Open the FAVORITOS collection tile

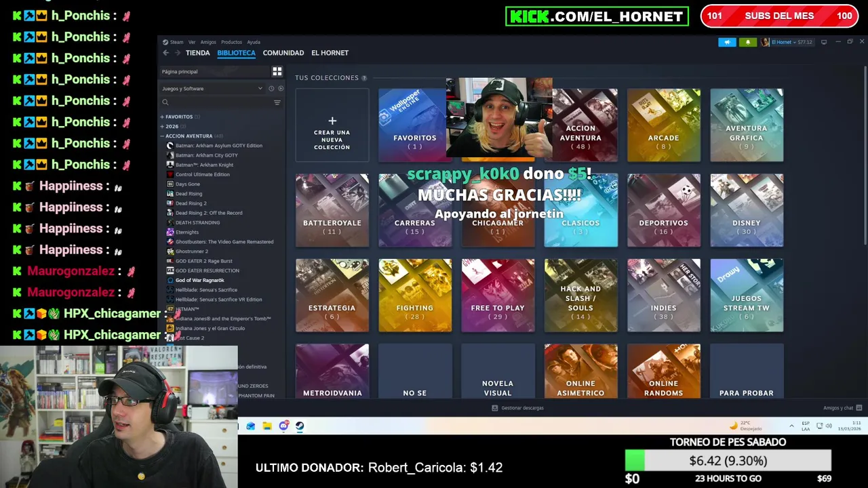(x=415, y=125)
